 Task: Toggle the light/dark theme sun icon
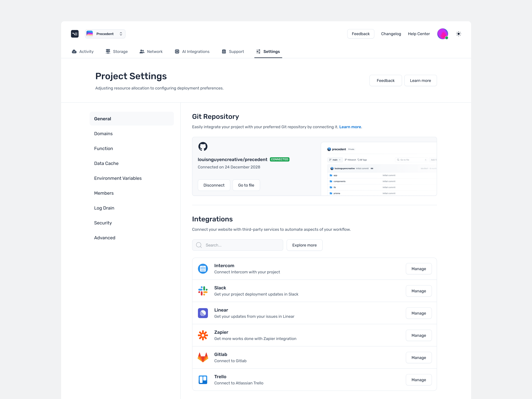point(458,34)
